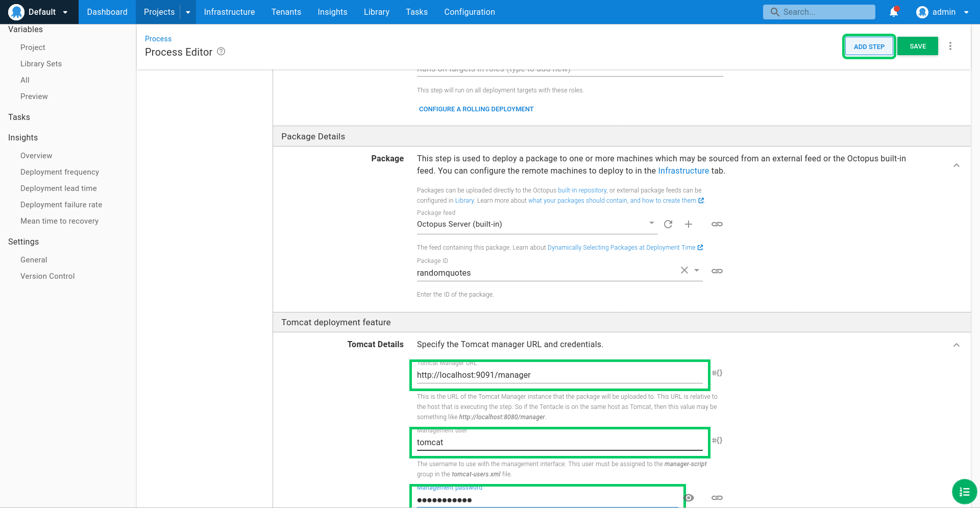Click the SAVE button
The image size is (980, 508).
pyautogui.click(x=918, y=46)
